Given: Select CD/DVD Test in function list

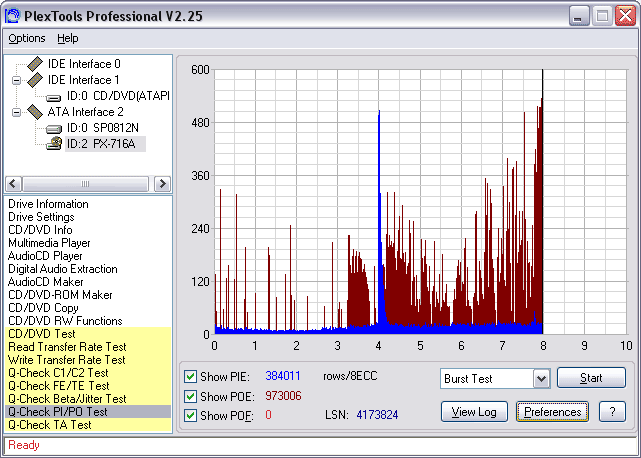Looking at the screenshot, I should (x=88, y=334).
